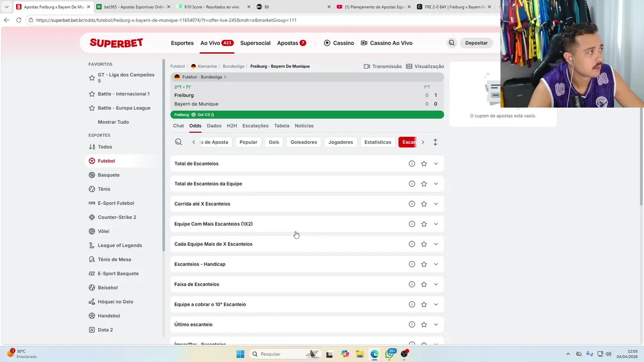Expand Total de Escanteios da Equipe

click(x=436, y=184)
